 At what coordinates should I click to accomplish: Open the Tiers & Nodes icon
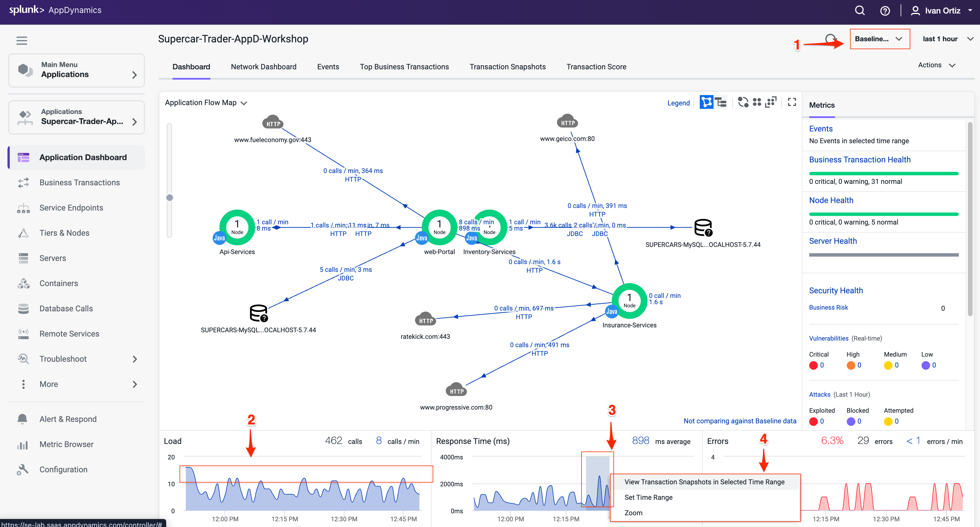23,233
